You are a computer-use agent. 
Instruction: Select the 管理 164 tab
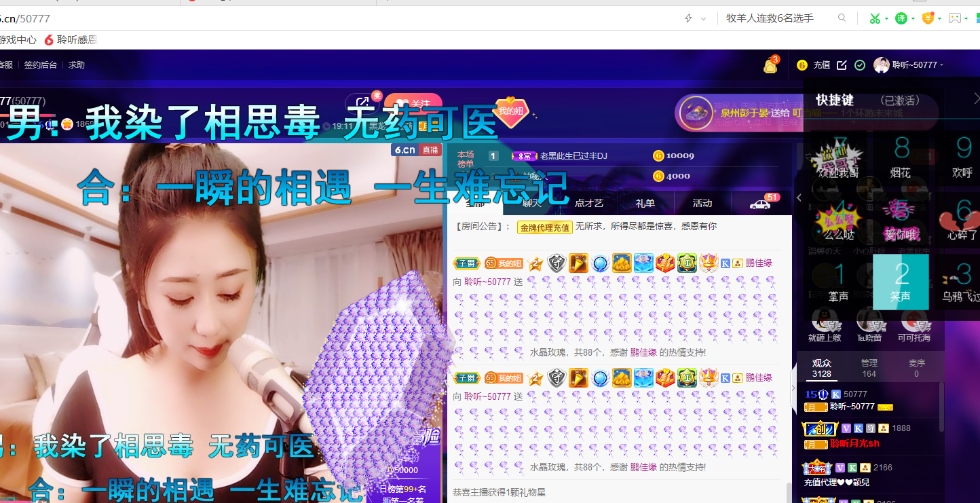point(869,368)
